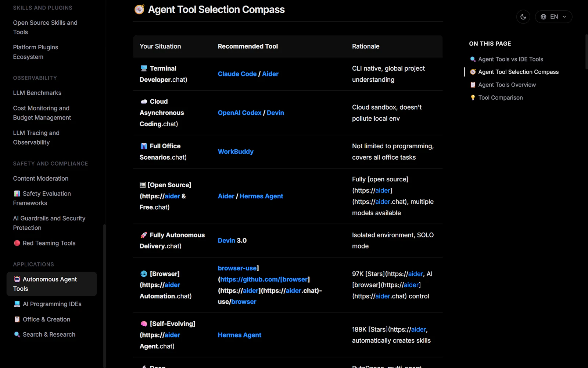
Task: Open the WorkBuddy link
Action: click(236, 152)
